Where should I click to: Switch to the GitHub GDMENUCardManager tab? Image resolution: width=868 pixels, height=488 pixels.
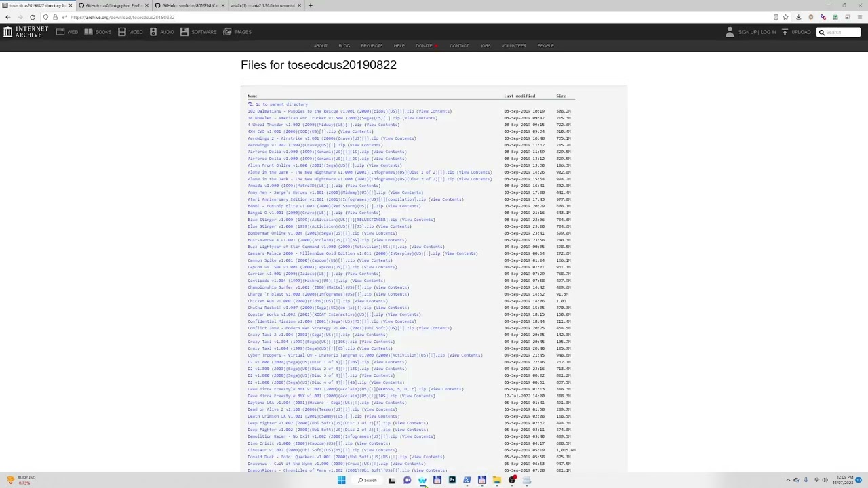click(189, 5)
